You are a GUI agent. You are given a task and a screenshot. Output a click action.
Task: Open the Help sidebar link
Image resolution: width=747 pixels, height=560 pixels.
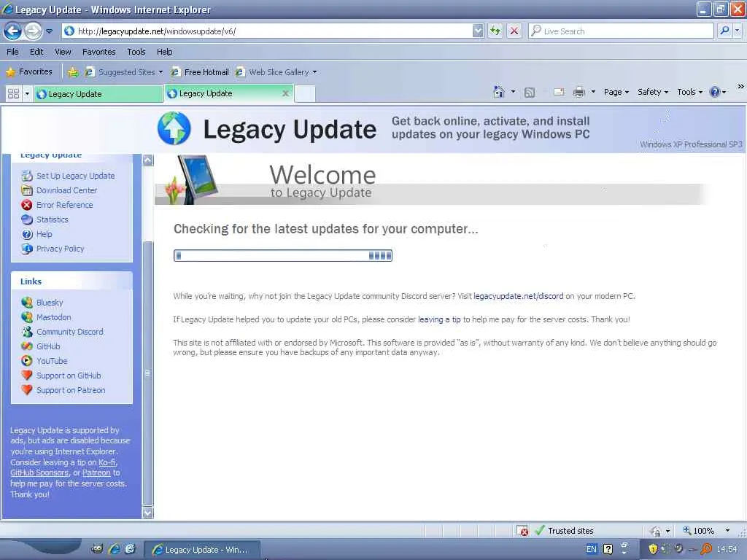click(x=44, y=234)
